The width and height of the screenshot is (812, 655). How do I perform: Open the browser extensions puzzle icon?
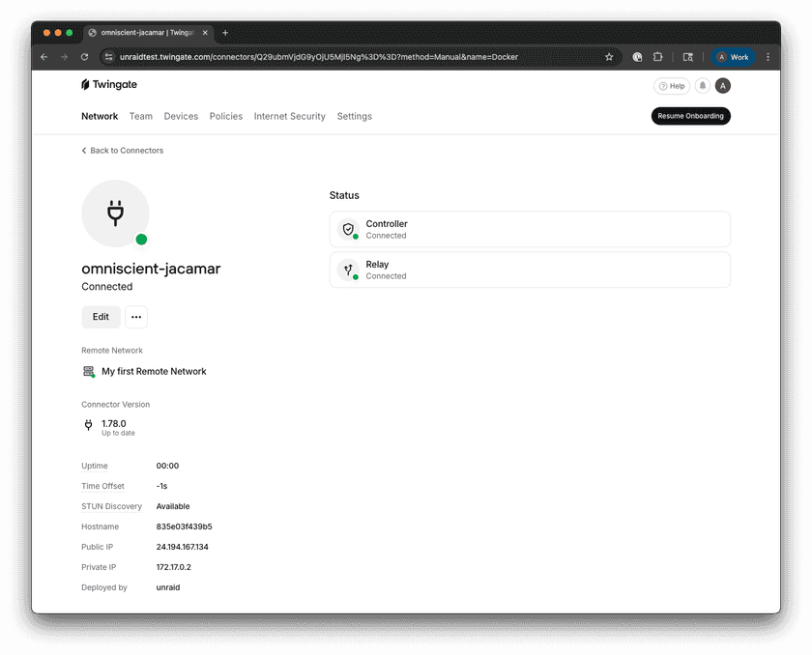658,57
